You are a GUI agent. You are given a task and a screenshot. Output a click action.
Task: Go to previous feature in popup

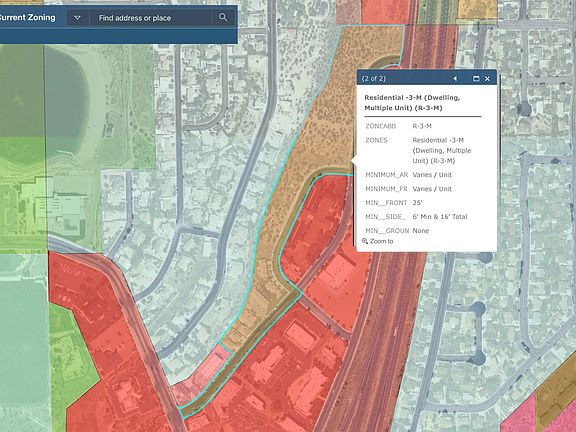455,79
